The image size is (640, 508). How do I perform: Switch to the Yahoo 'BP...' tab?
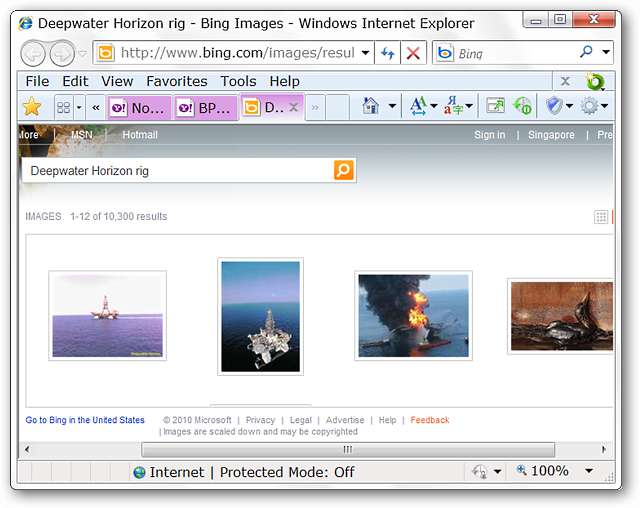point(206,108)
